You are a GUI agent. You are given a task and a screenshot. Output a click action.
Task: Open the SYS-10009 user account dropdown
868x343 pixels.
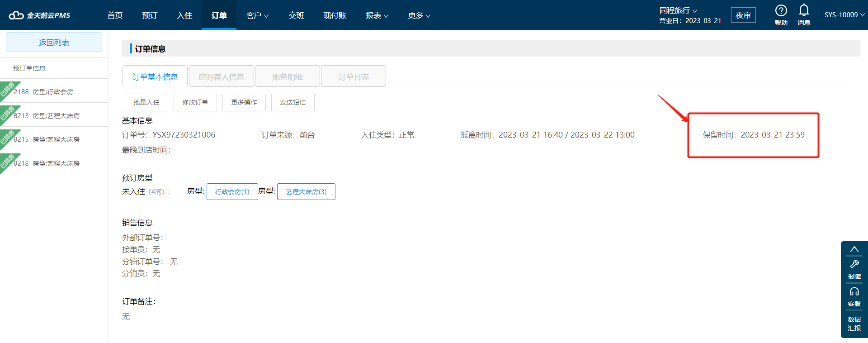coord(844,15)
